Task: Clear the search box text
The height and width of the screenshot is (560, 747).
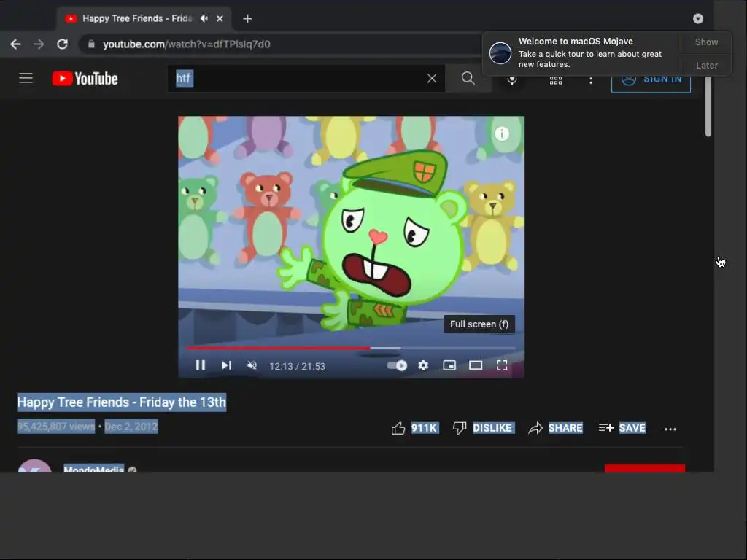Action: tap(432, 79)
